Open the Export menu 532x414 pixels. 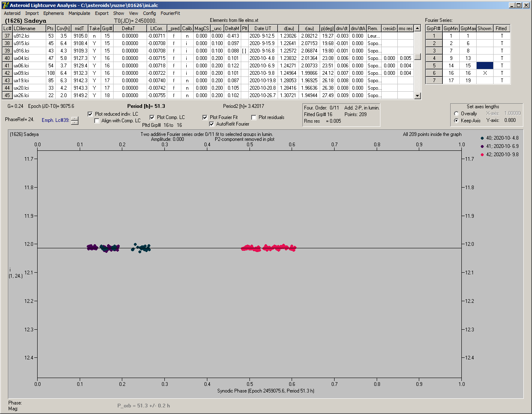pos(102,13)
